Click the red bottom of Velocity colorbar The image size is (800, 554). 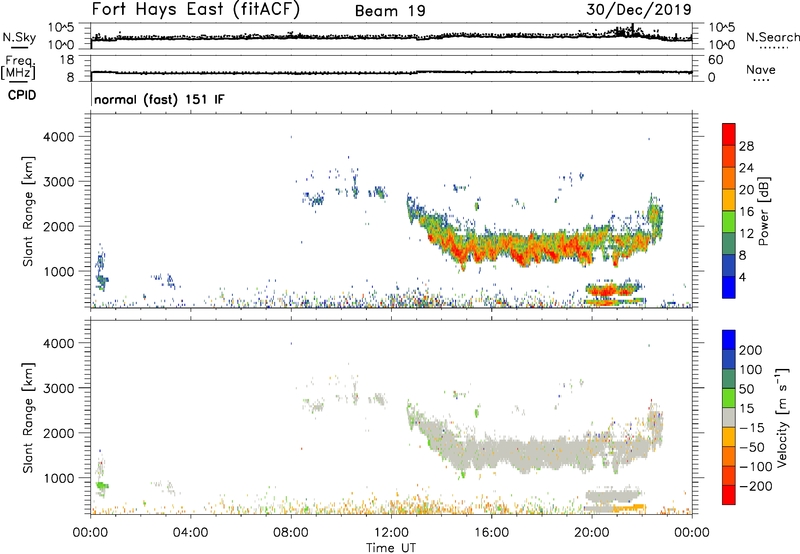(729, 495)
